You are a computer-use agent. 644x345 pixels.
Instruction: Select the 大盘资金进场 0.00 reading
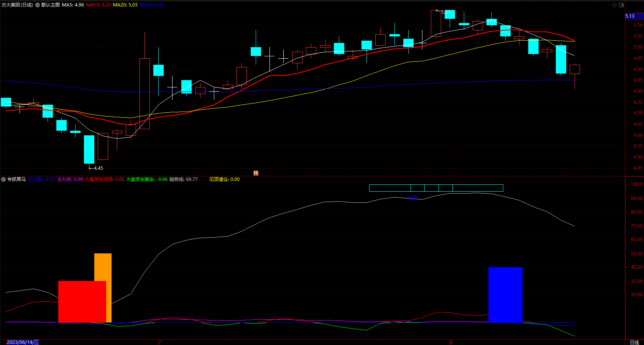[x=104, y=179]
